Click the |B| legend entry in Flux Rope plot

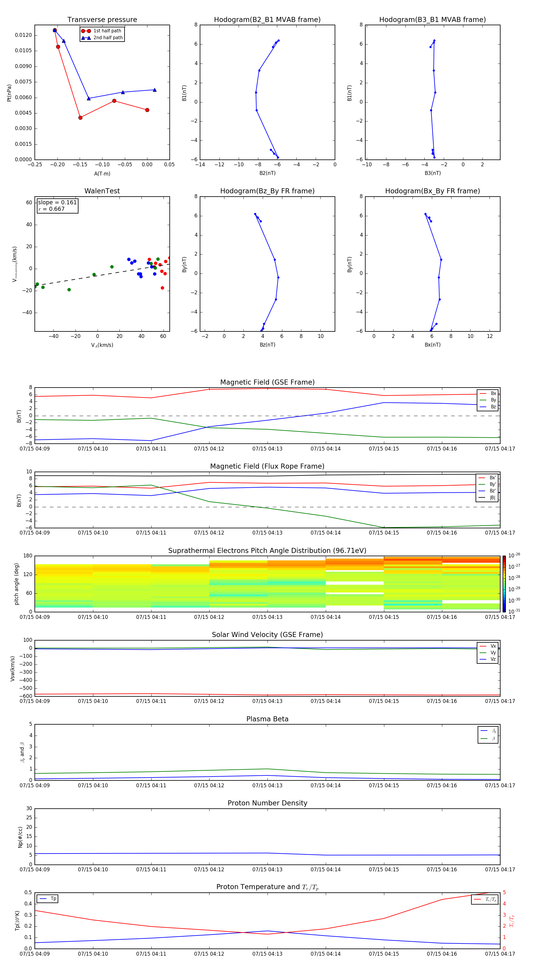pos(487,498)
